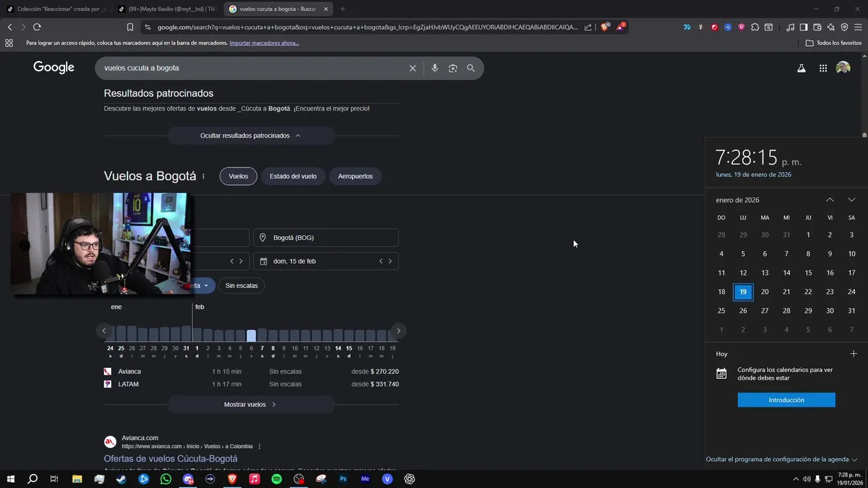Add a new event with plus icon
868x488 pixels.
[854, 354]
